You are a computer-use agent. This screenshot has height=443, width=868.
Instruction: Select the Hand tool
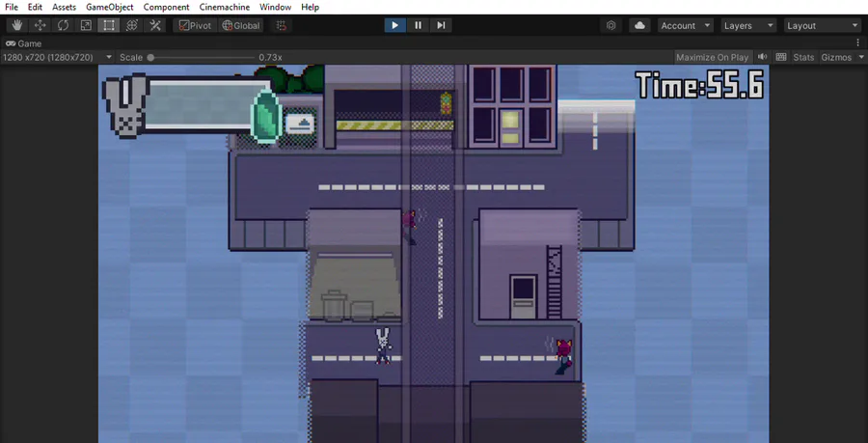(17, 25)
